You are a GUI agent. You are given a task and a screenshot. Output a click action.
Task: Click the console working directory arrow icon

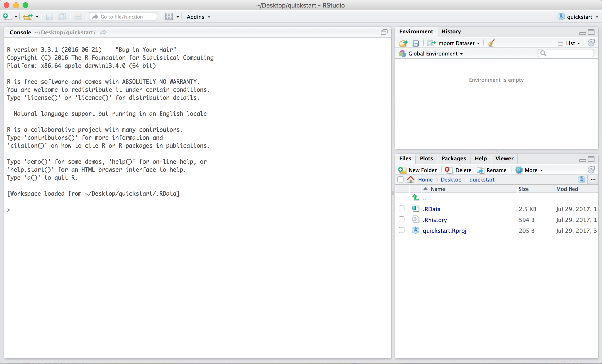pos(103,32)
